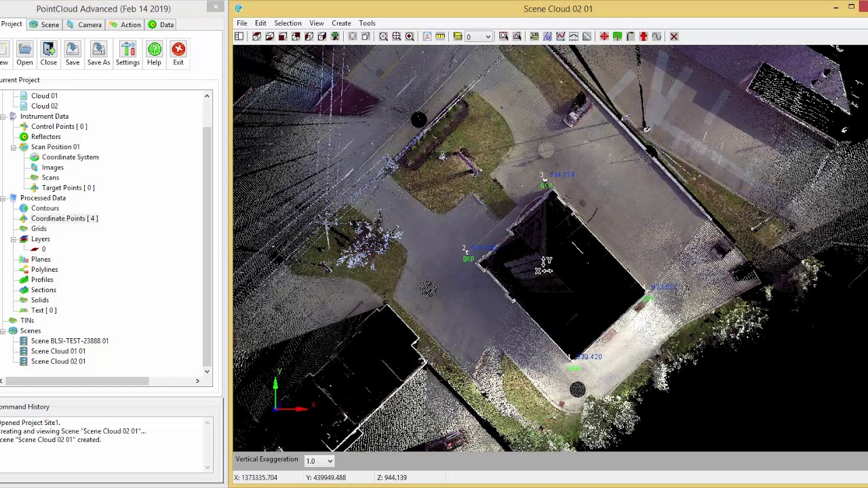Screen dimensions: 868x488
Task: Click the green Help question-mark icon
Action: point(154,49)
